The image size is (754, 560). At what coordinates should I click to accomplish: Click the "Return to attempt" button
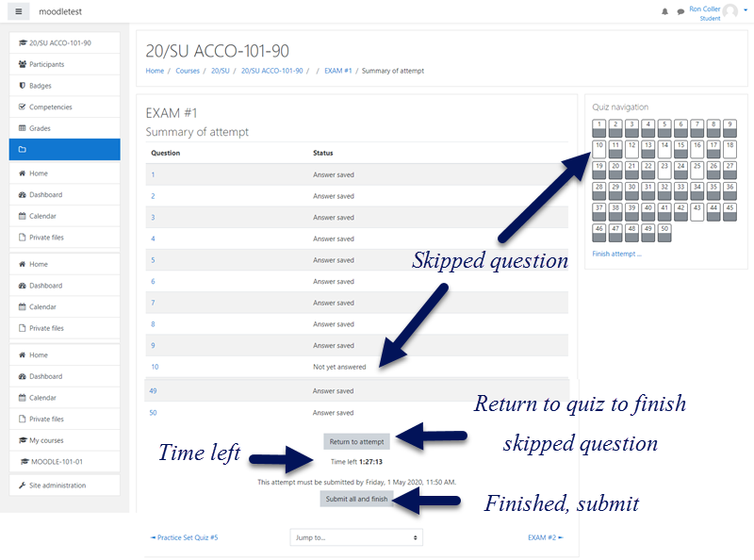pos(356,440)
